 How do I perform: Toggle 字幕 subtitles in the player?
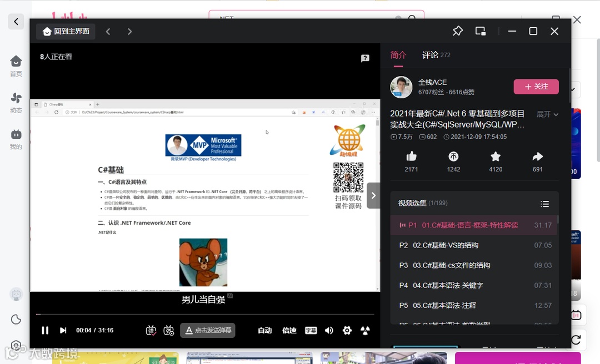coord(311,330)
